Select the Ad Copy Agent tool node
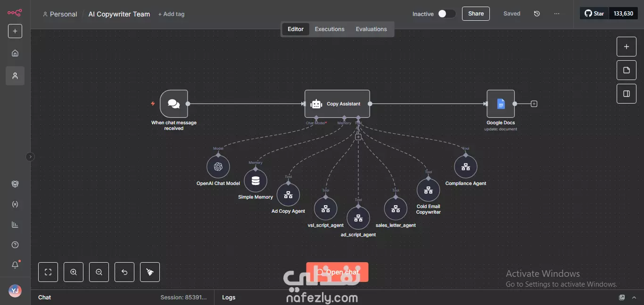Screen dimensions: 644x305 click(x=288, y=195)
